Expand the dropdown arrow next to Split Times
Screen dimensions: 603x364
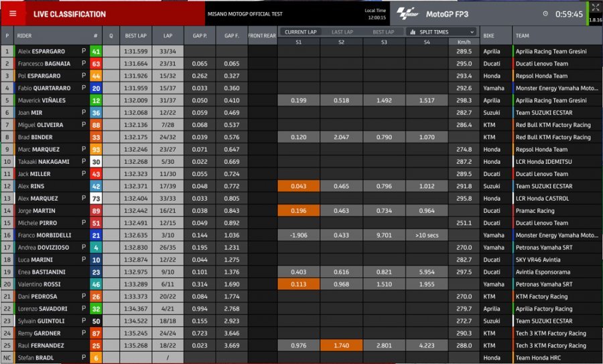[x=472, y=31]
